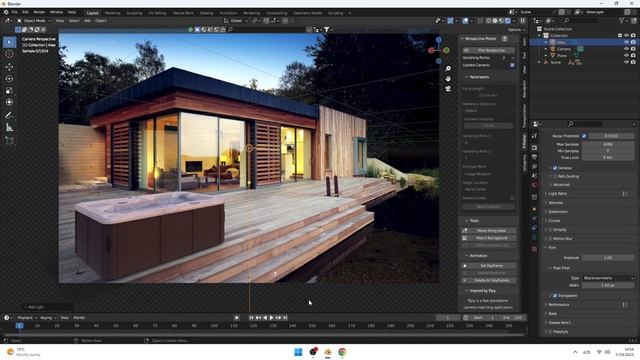The image size is (640, 360).
Task: Hide the Plane object via eye icon
Action: tap(626, 56)
